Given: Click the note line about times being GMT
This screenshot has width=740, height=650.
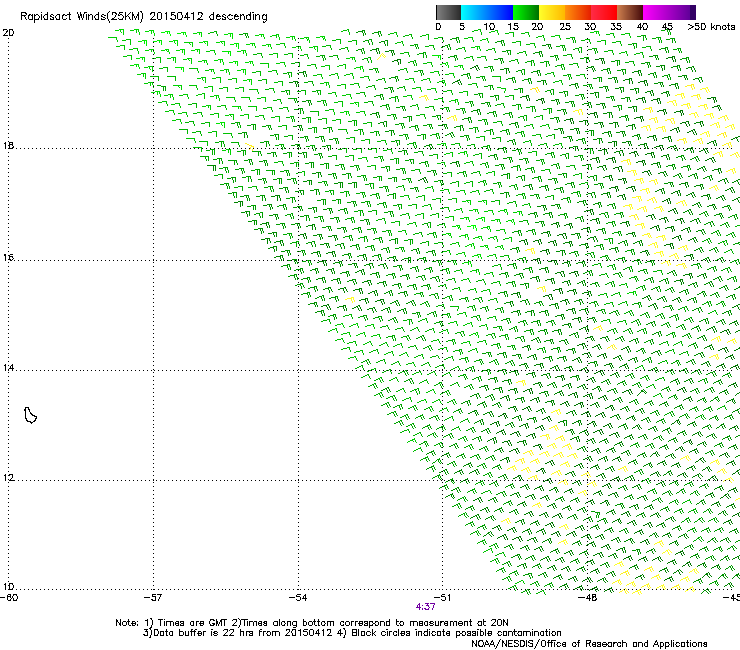Looking at the screenshot, I should coord(312,623).
